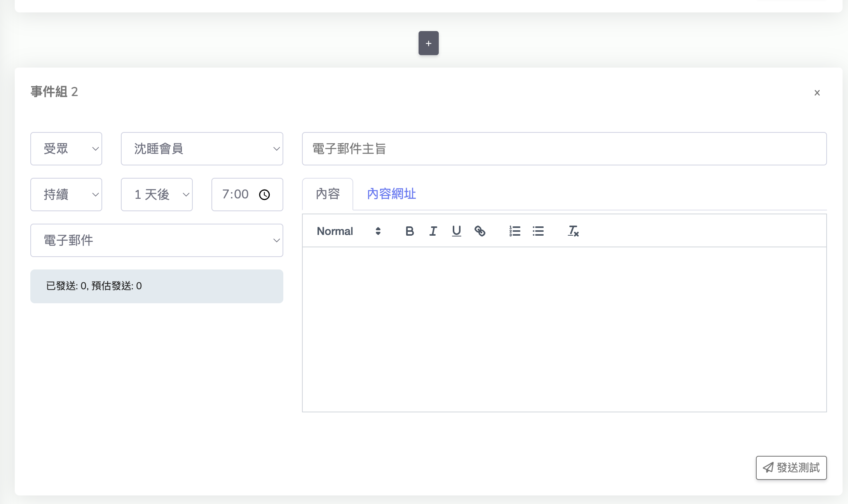The height and width of the screenshot is (504, 848).
Task: Create a numbered ordered list
Action: click(x=515, y=231)
